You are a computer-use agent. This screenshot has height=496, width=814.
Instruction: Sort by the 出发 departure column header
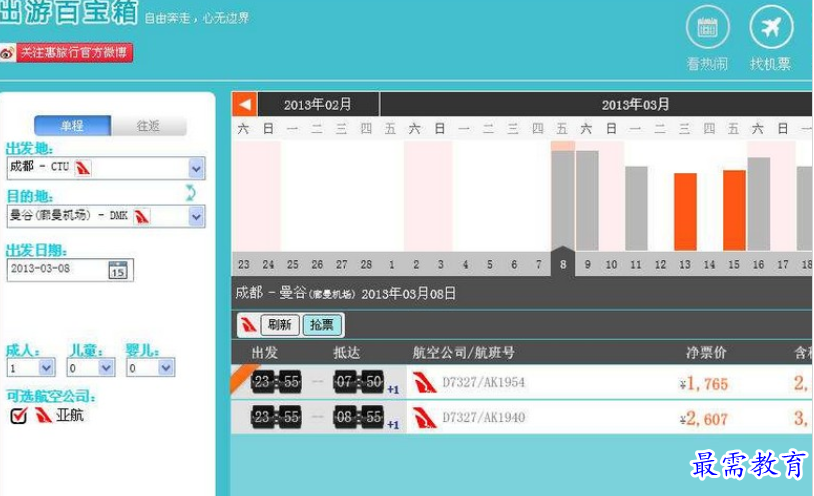(x=265, y=353)
